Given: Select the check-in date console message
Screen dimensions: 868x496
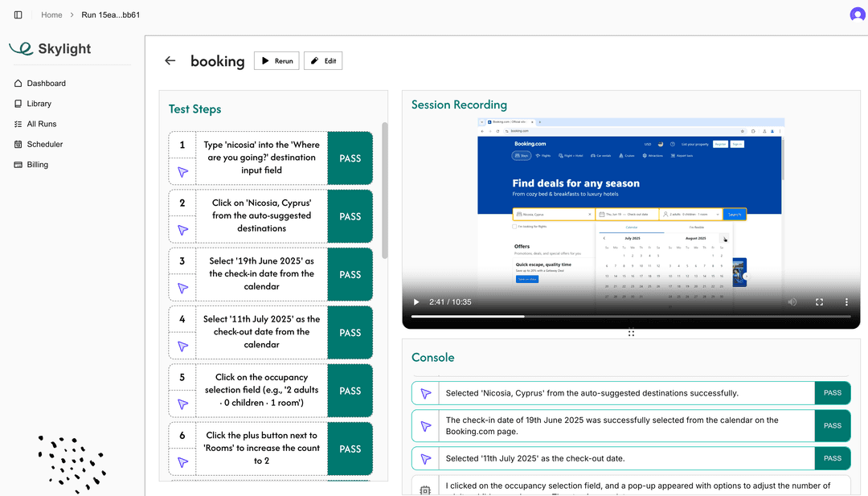Looking at the screenshot, I should (612, 426).
